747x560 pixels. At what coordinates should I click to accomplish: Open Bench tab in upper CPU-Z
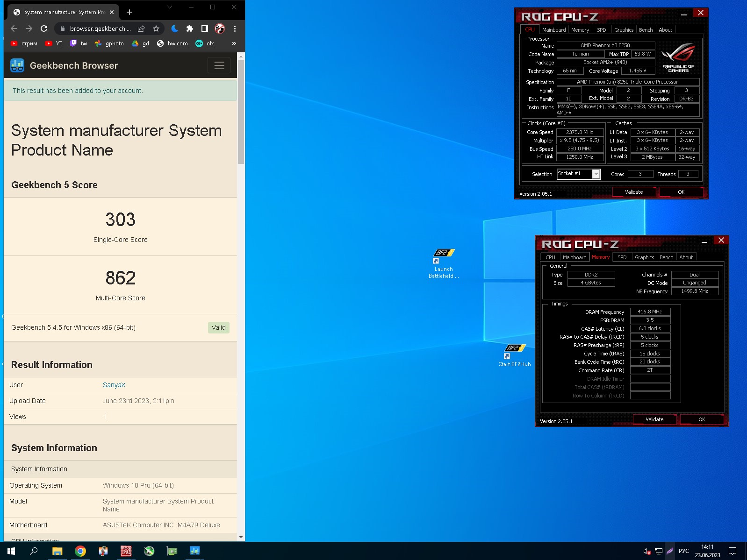click(x=646, y=30)
